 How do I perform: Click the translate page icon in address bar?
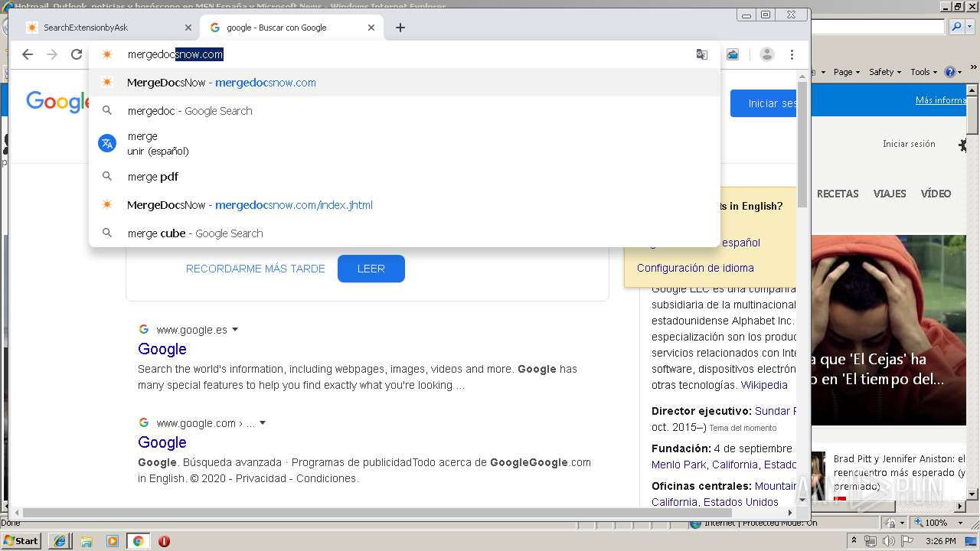(701, 54)
